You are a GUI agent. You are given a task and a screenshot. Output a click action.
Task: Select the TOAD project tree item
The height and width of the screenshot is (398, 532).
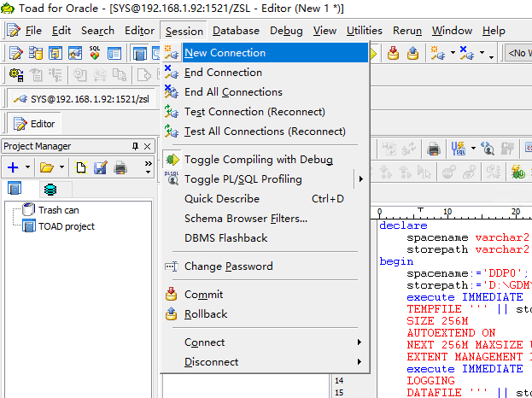(x=66, y=226)
